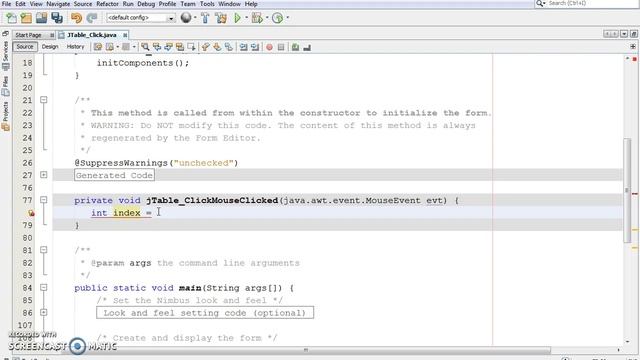Open the File menu
The image size is (640, 360).
[6, 4]
